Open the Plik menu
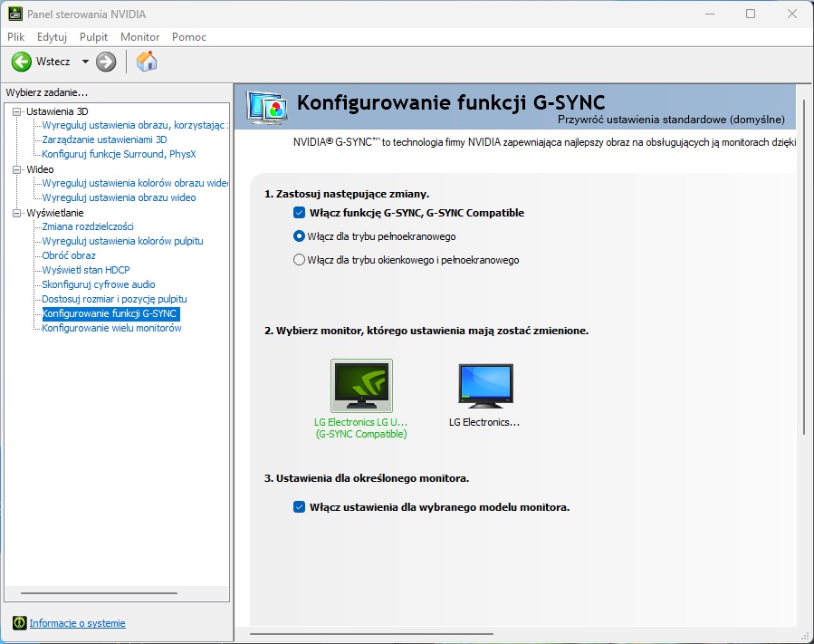 click(x=16, y=37)
